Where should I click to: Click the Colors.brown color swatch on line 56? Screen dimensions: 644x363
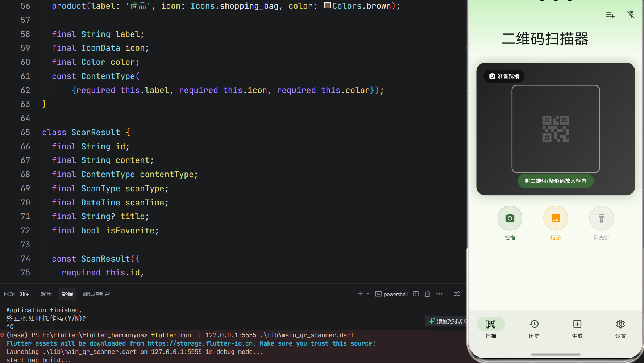[328, 5]
